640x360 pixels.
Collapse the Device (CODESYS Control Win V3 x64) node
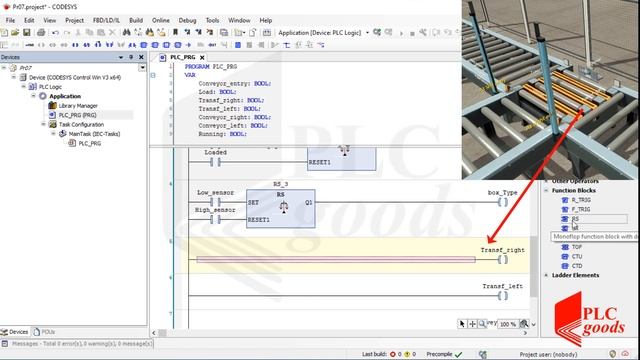click(x=13, y=77)
